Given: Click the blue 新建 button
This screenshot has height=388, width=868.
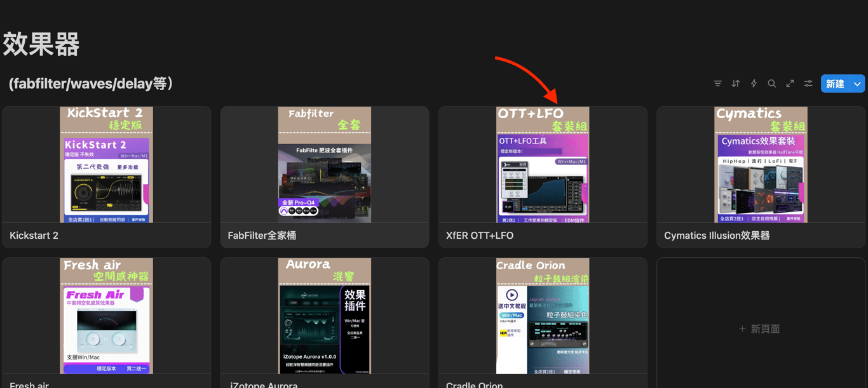Looking at the screenshot, I should coord(835,84).
